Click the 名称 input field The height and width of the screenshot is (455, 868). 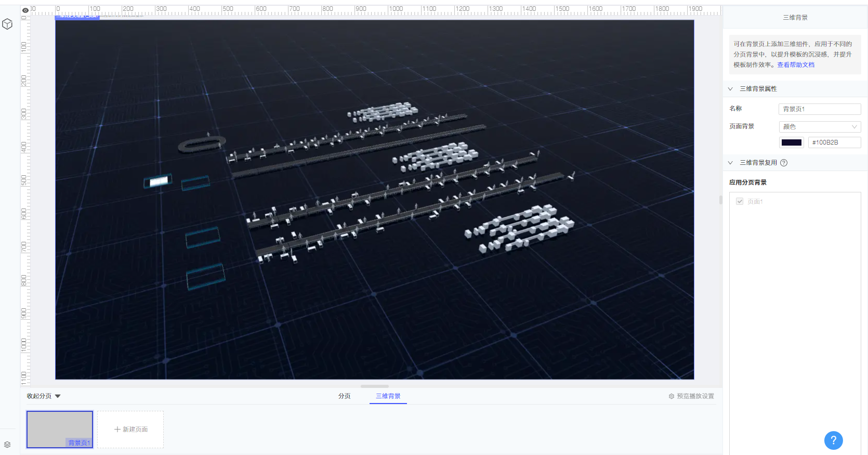pyautogui.click(x=820, y=109)
